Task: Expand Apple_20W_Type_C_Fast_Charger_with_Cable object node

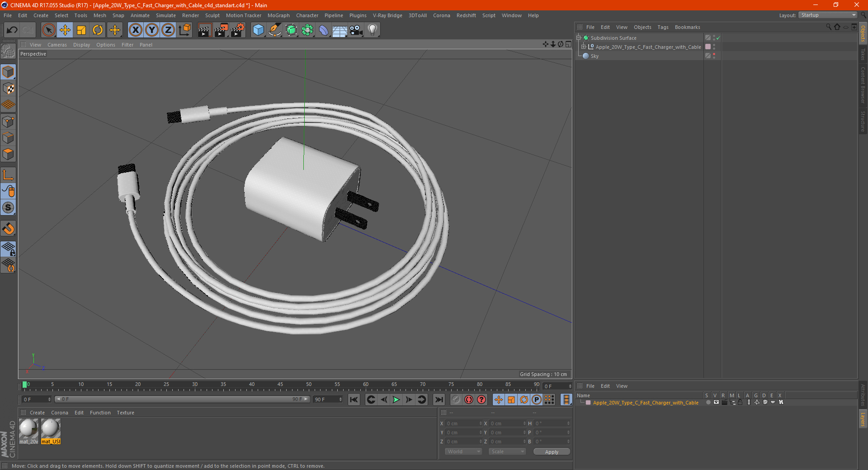Action: [x=584, y=47]
